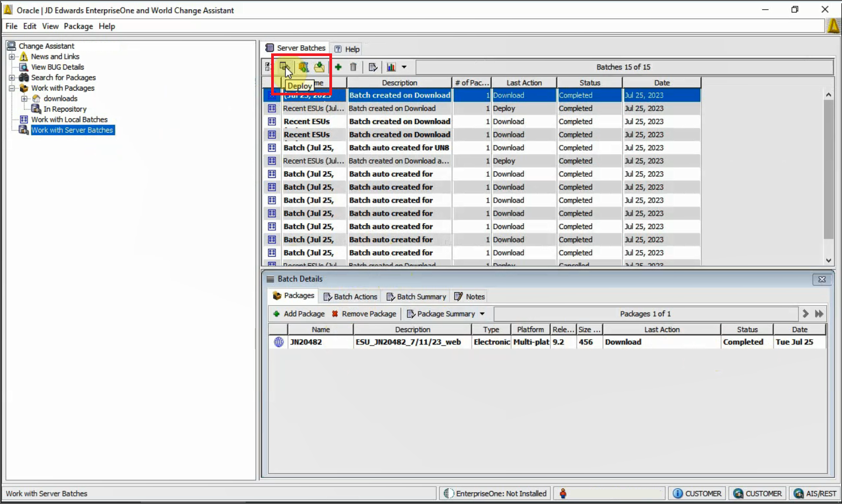This screenshot has width=842, height=504.
Task: Click the Work with Local Batches grid icon
Action: pos(24,120)
